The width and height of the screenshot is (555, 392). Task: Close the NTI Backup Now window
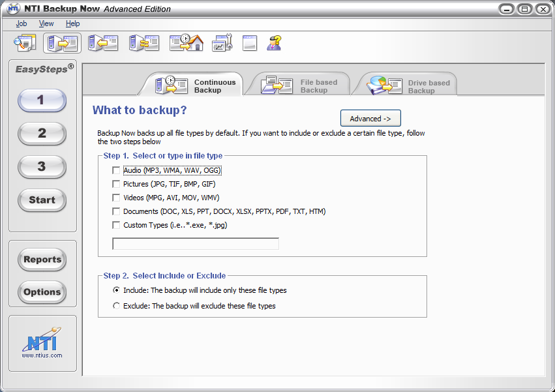click(x=543, y=9)
